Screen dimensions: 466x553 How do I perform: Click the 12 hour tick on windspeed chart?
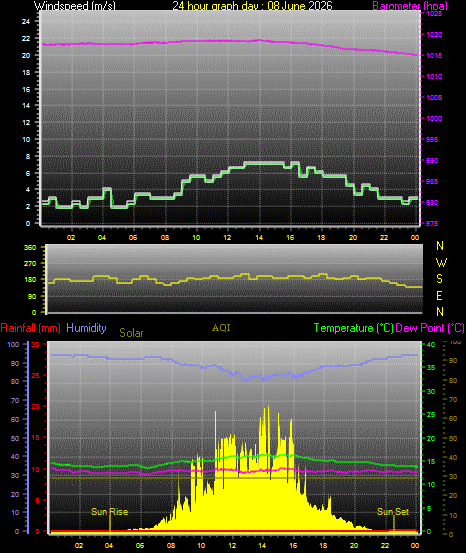click(x=227, y=237)
